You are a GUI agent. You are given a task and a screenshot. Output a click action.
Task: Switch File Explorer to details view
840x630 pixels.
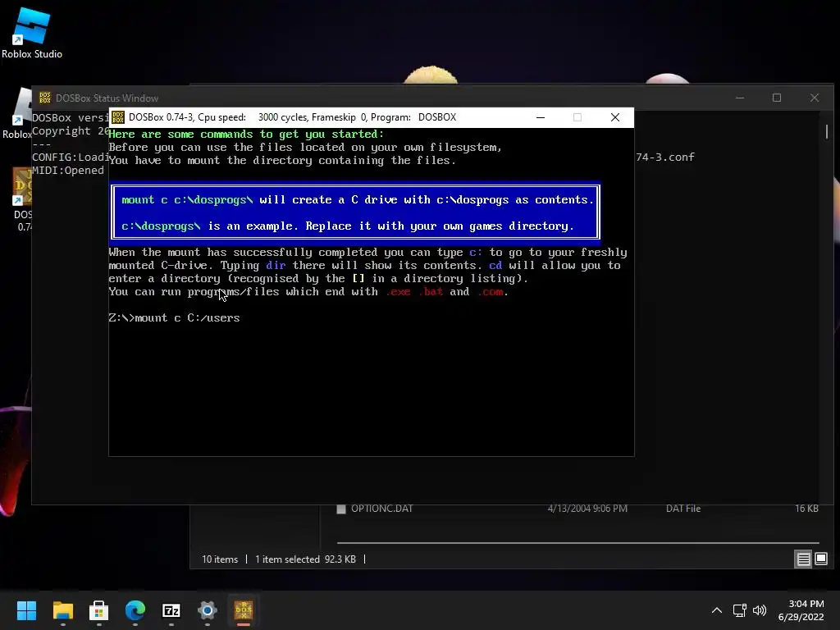804,559
